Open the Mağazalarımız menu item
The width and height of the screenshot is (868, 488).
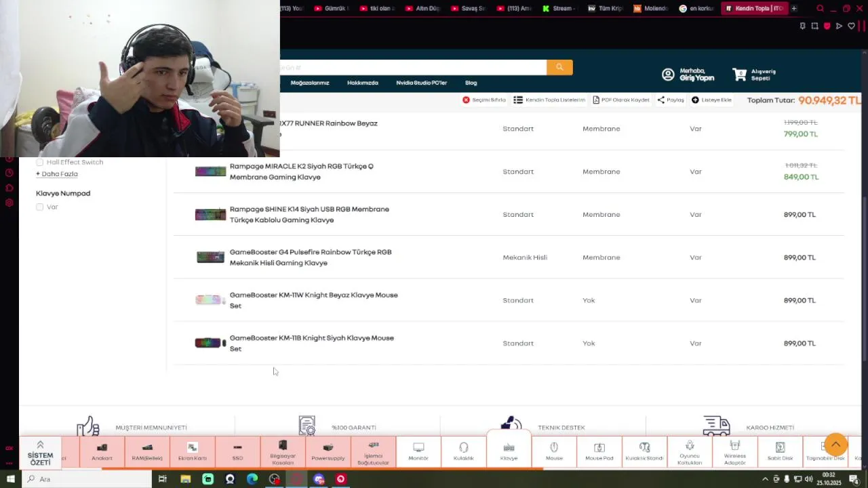click(x=310, y=83)
